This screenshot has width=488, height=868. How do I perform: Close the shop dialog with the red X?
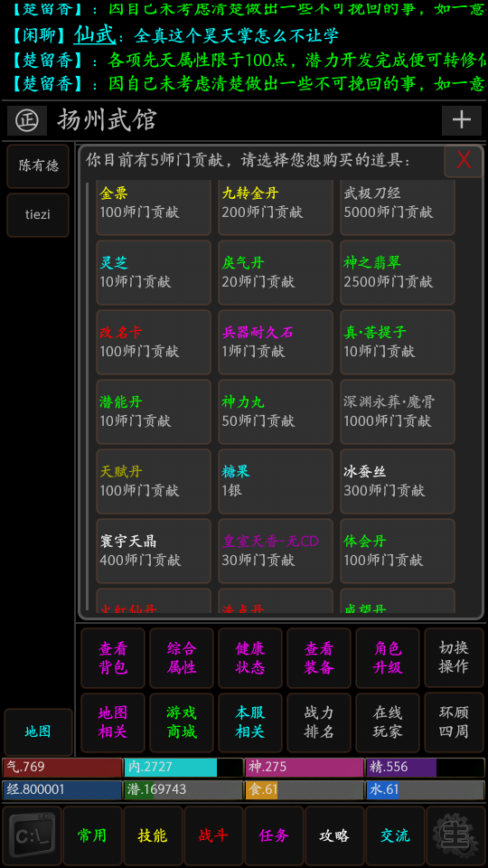(x=463, y=161)
